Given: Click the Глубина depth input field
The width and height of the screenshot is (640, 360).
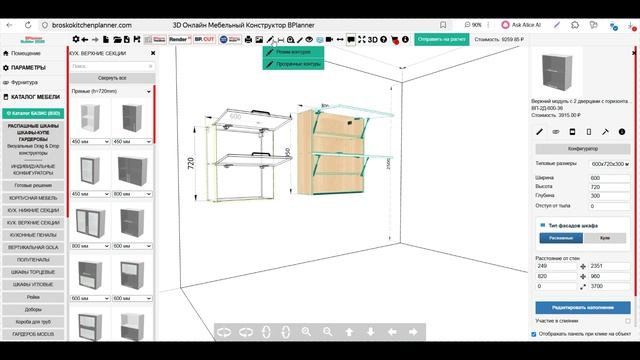Looking at the screenshot, I should (610, 196).
